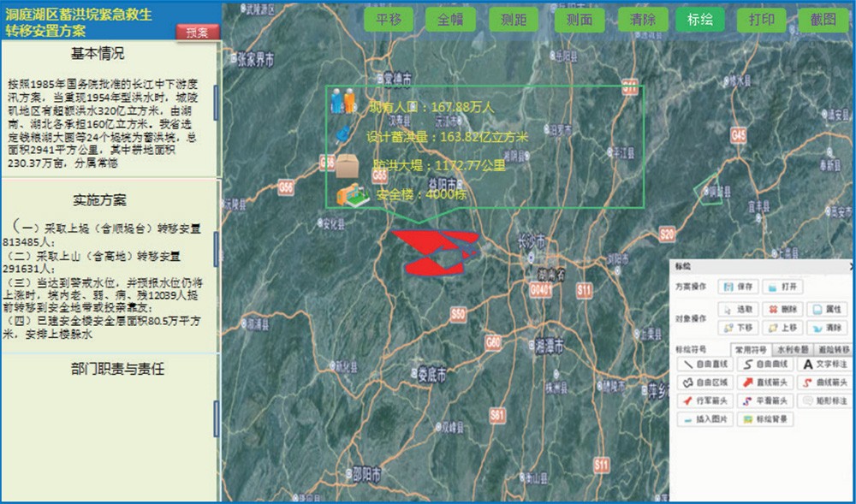856x504 pixels.
Task: Open the 属性 (Properties) of the object
Action: click(x=827, y=309)
